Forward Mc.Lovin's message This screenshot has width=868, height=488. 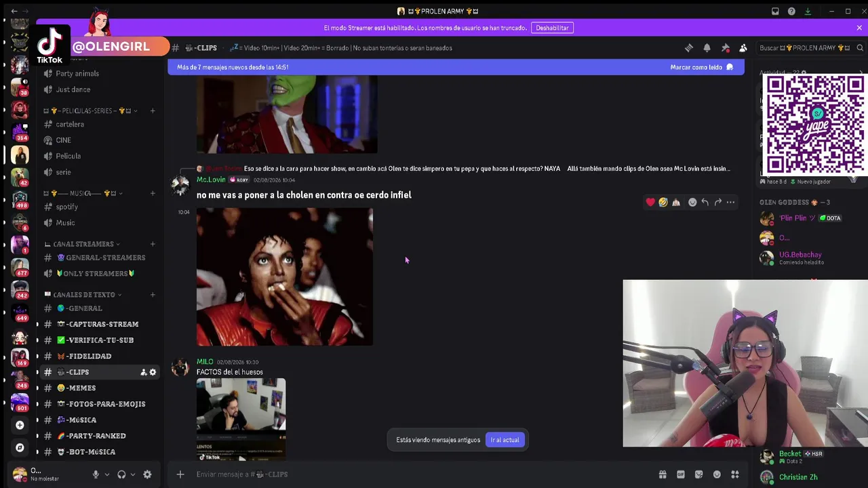click(x=718, y=202)
